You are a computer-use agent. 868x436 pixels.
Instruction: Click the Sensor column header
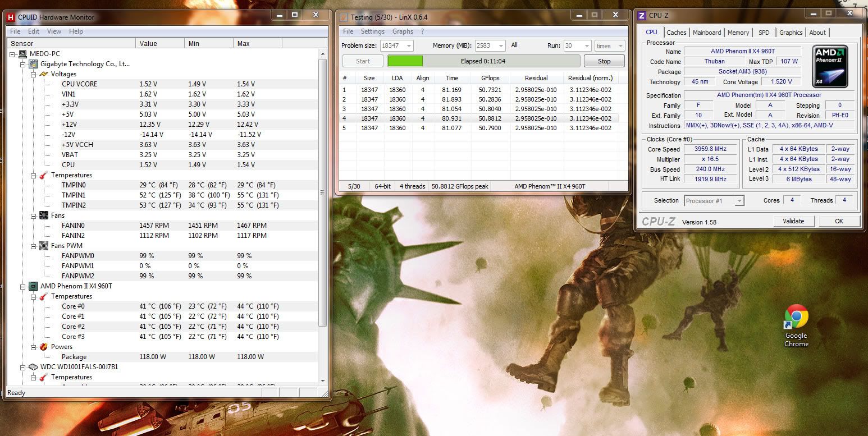[71, 43]
